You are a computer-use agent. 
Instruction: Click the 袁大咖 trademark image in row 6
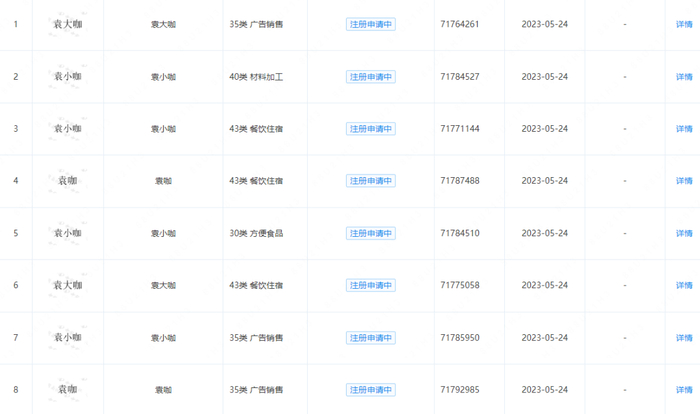click(68, 285)
